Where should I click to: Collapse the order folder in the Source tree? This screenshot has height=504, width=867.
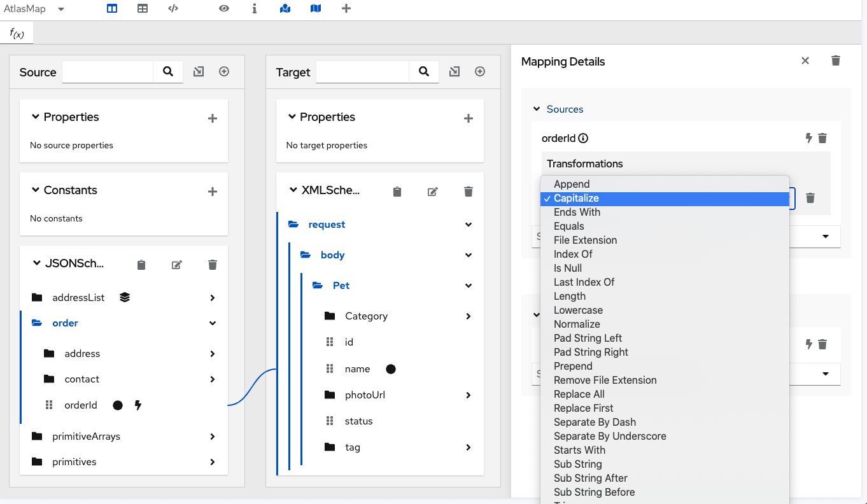pyautogui.click(x=212, y=323)
